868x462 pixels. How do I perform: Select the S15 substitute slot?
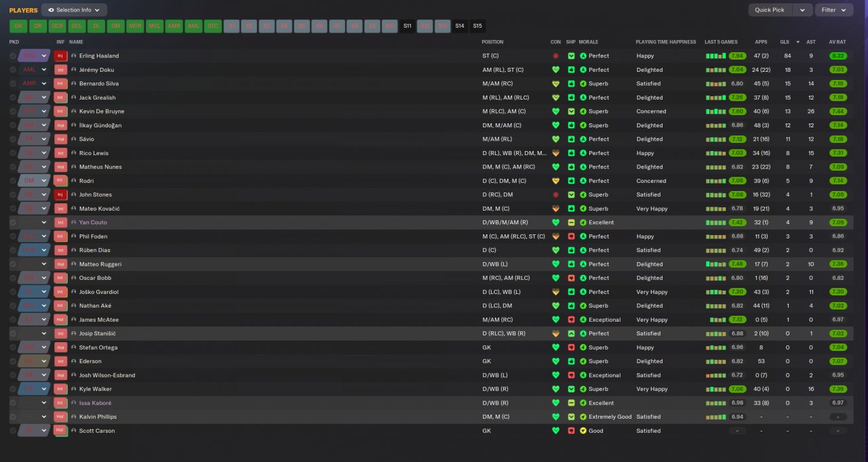[x=478, y=26]
